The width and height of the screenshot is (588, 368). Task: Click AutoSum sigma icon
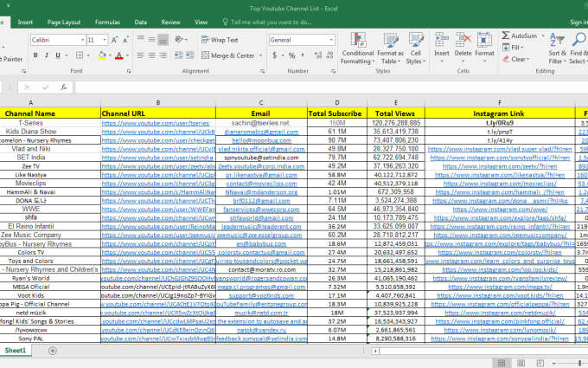506,36
